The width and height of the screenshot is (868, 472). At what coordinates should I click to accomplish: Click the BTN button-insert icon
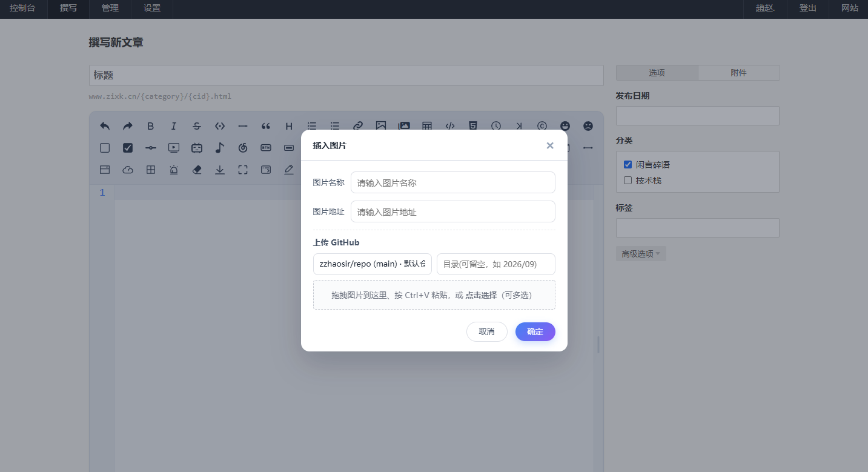click(x=266, y=148)
